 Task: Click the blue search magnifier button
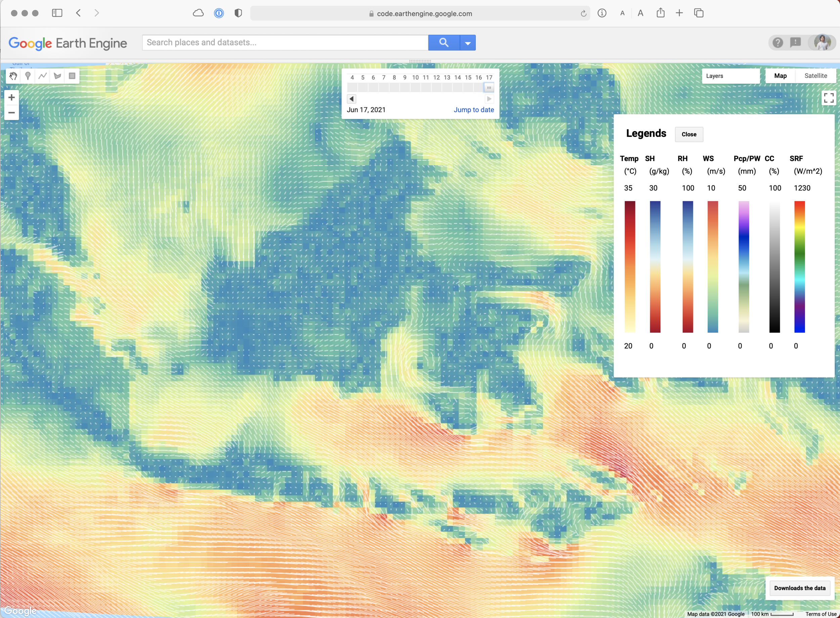point(444,43)
